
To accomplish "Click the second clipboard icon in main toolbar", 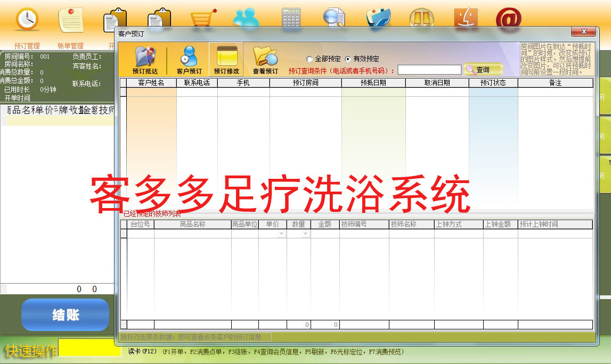I will pyautogui.click(x=159, y=18).
